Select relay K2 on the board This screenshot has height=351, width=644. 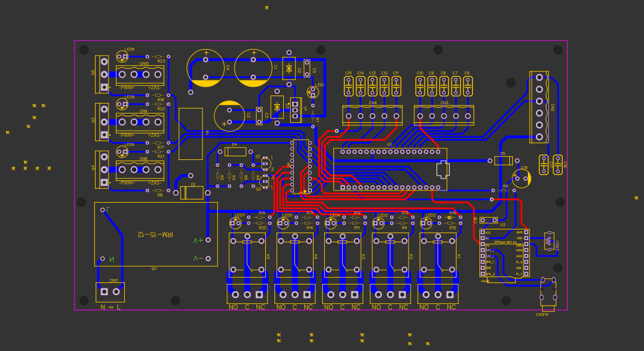click(390, 256)
